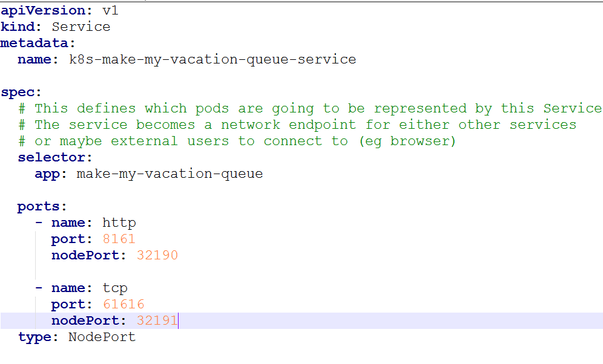Place cursor on the Service kind value
Image resolution: width=603 pixels, height=364 pixels.
tap(81, 27)
